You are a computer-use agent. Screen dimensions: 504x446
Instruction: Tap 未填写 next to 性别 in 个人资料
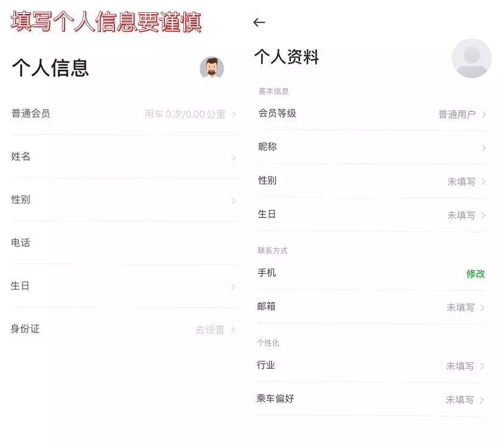pos(461,181)
